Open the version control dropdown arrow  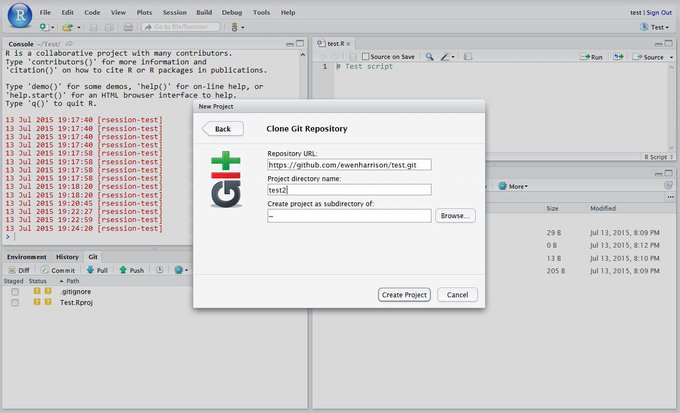coord(242,27)
